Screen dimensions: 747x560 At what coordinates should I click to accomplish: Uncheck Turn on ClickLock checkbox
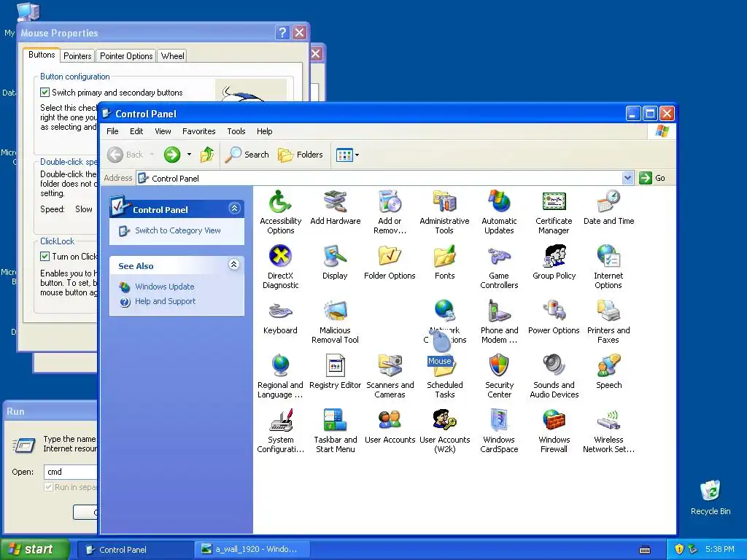[x=44, y=256]
